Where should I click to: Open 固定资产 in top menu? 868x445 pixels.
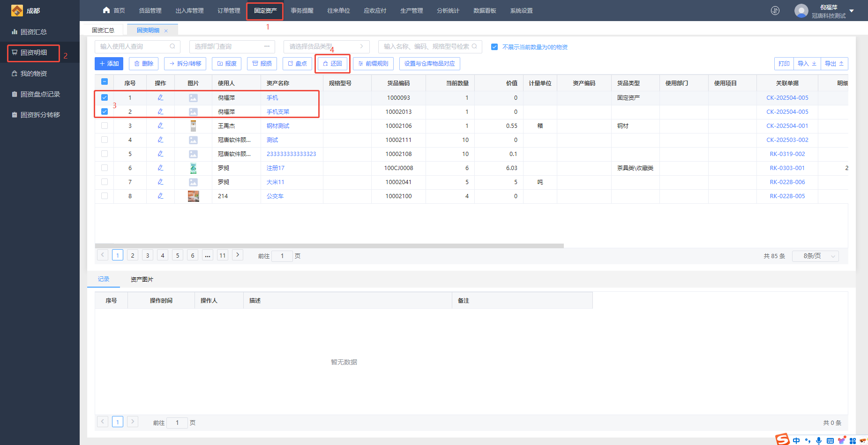pyautogui.click(x=265, y=10)
